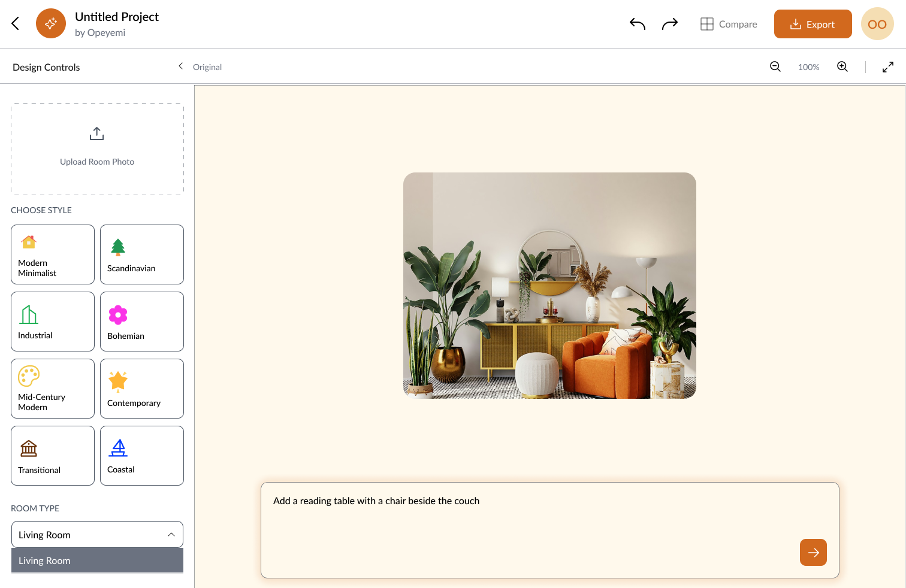Redo the last change
Image resolution: width=906 pixels, height=588 pixels.
click(x=670, y=24)
